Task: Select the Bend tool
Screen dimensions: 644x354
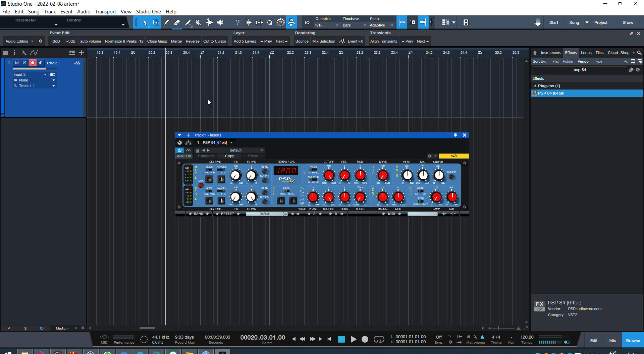Action: pos(209,22)
